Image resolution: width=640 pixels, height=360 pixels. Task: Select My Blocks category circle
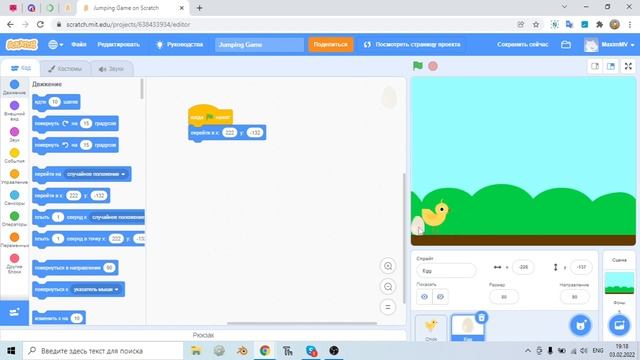(x=14, y=258)
